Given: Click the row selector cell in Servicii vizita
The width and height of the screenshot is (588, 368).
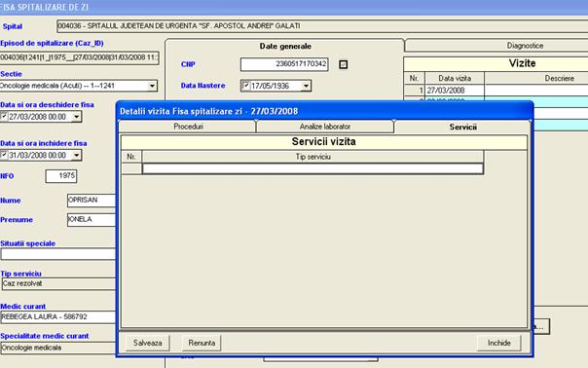Looking at the screenshot, I should 131,168.
